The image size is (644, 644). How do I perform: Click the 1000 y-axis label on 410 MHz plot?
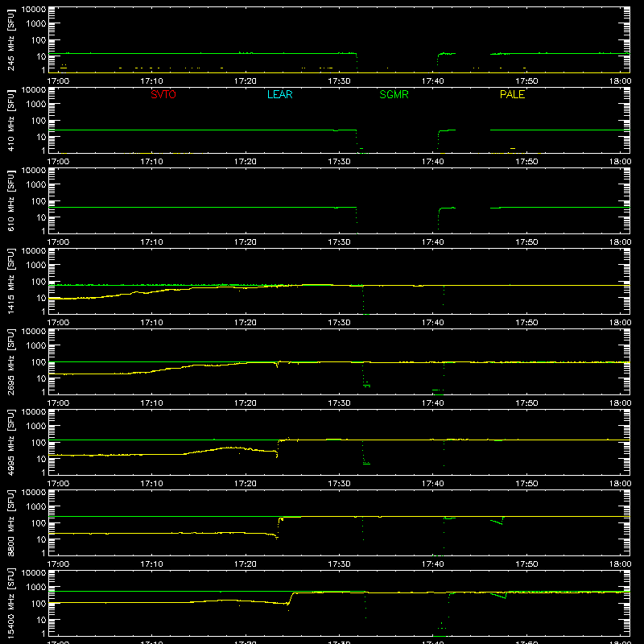(x=36, y=105)
